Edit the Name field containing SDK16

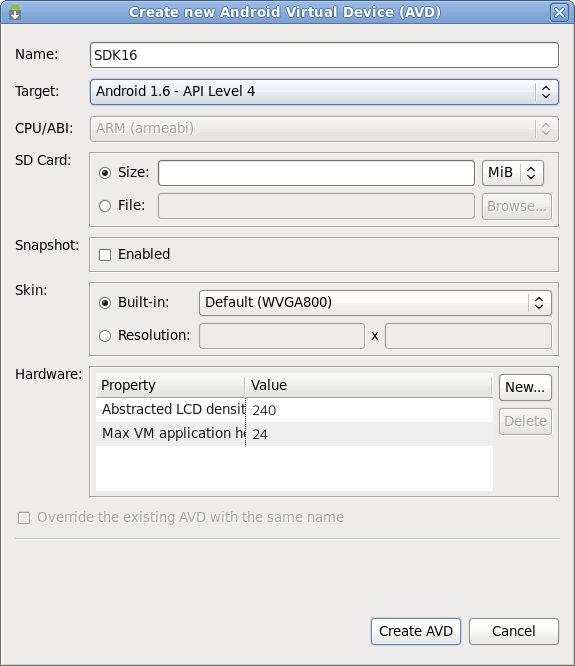point(324,55)
